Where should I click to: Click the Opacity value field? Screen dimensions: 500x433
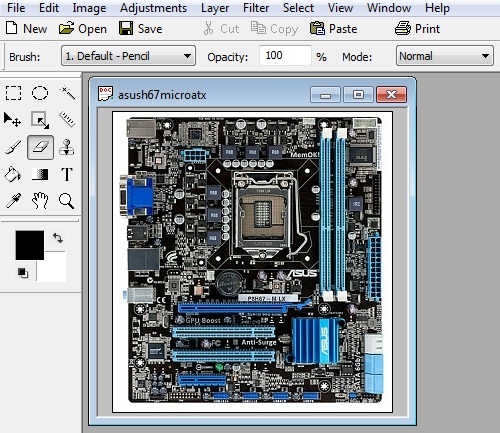coord(285,55)
